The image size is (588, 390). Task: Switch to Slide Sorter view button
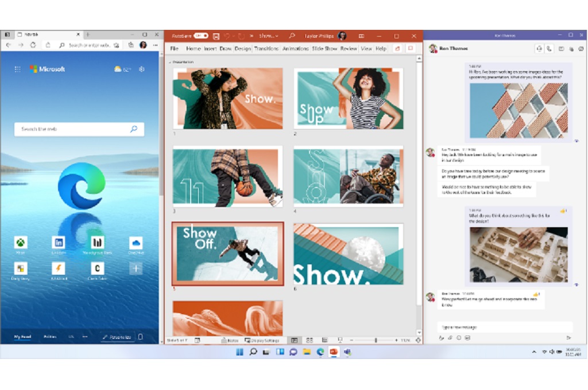pyautogui.click(x=310, y=340)
